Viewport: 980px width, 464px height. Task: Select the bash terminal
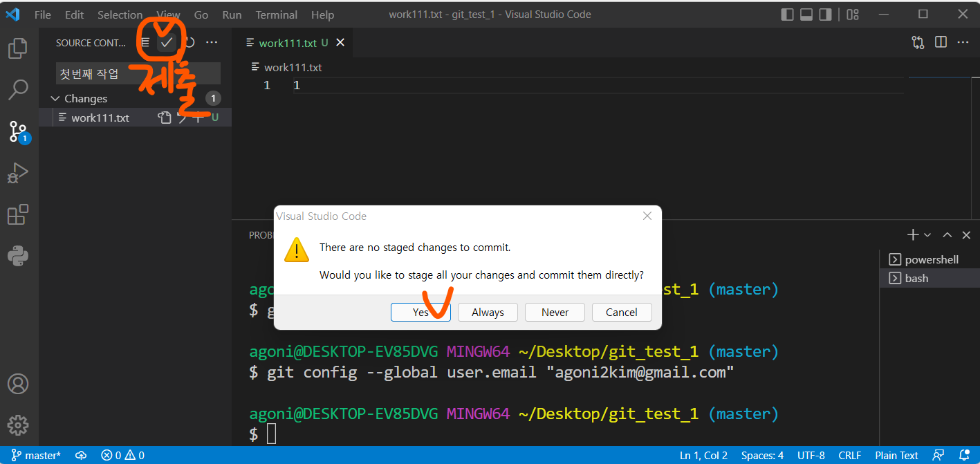930,278
